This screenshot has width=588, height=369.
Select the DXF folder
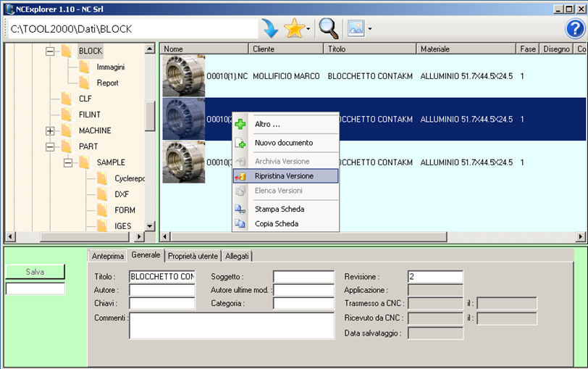pyautogui.click(x=122, y=194)
